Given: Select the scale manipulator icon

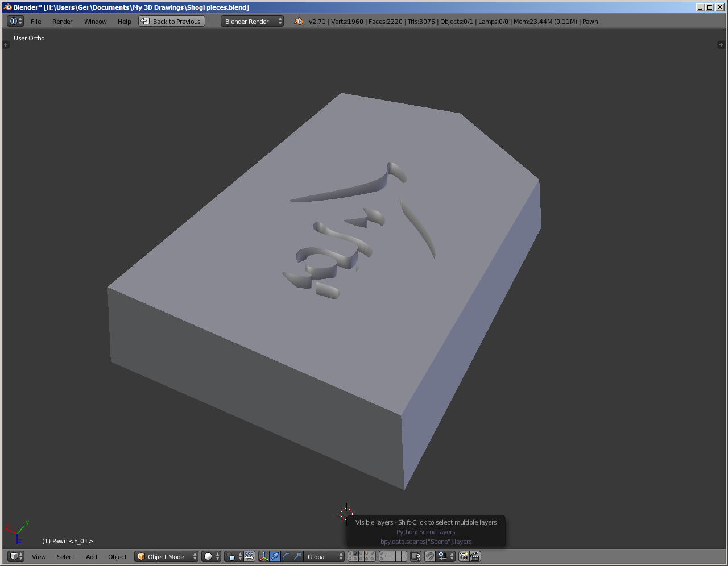Looking at the screenshot, I should point(297,556).
